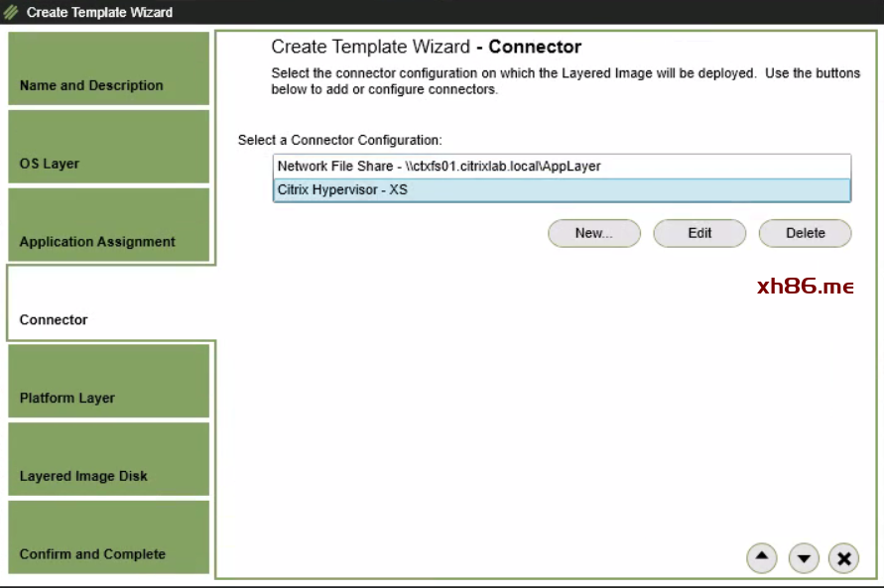Click the Create Template Wizard title bar icon
This screenshot has height=588, width=884.
tap(11, 12)
